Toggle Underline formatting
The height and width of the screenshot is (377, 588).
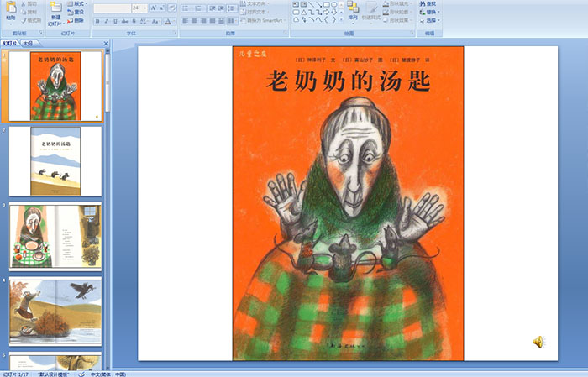click(x=115, y=21)
